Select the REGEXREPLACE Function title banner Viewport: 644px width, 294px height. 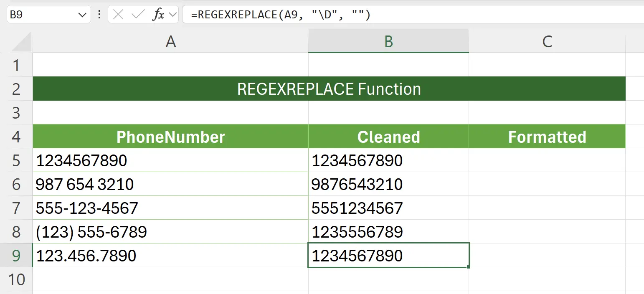[x=328, y=89]
